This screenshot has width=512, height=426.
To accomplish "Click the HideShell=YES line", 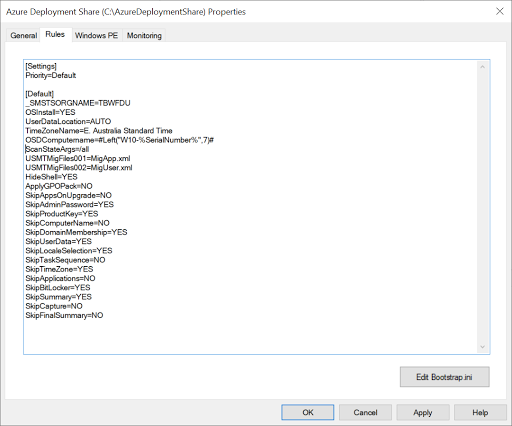I will pos(51,177).
